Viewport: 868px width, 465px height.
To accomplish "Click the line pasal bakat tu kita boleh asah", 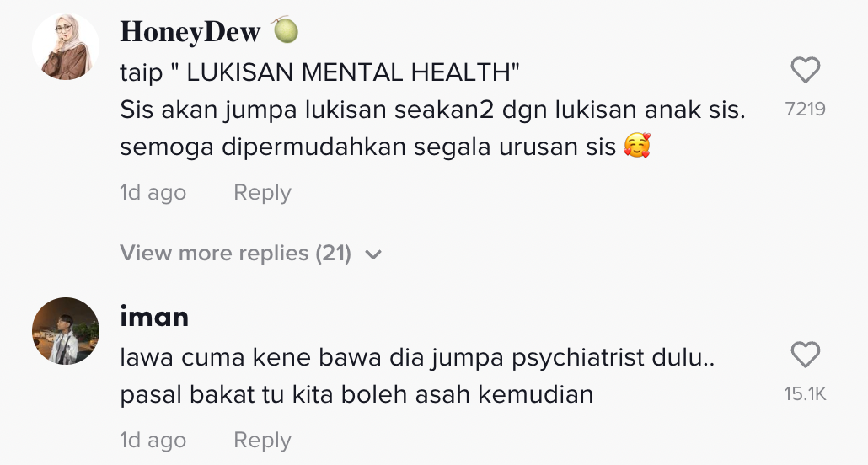I will [356, 395].
